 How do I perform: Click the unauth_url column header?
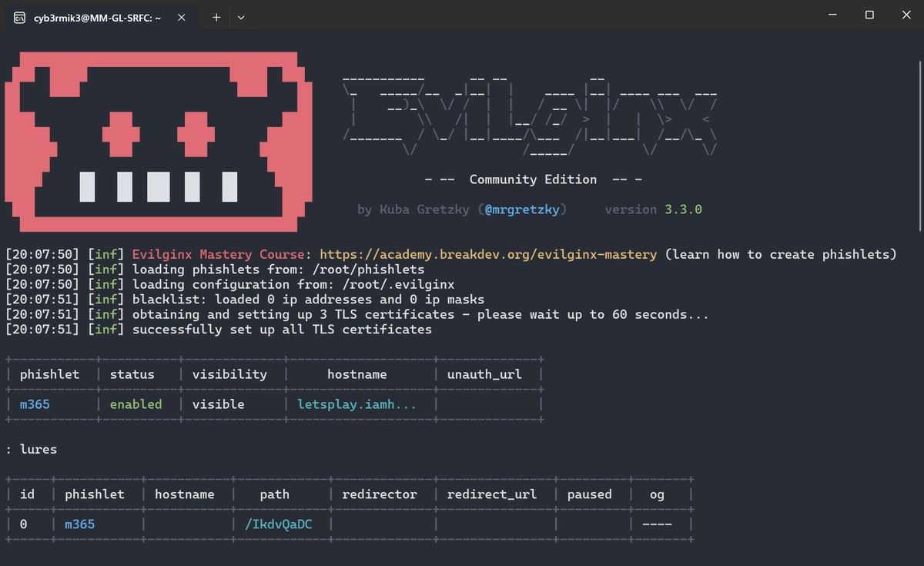[484, 374]
